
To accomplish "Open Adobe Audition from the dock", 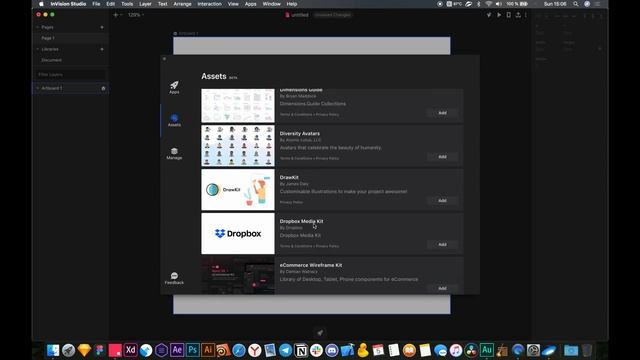I will pos(487,350).
